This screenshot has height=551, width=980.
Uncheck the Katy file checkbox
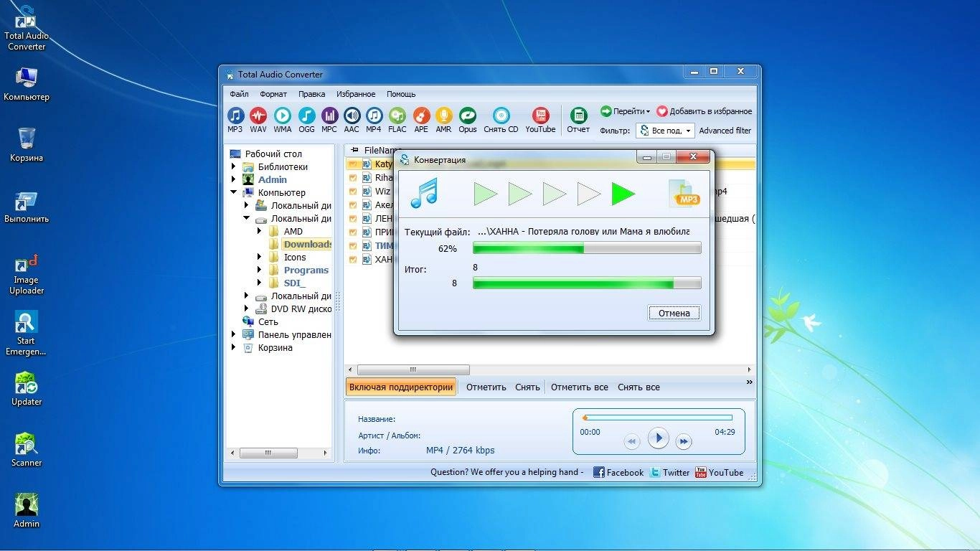pyautogui.click(x=353, y=164)
